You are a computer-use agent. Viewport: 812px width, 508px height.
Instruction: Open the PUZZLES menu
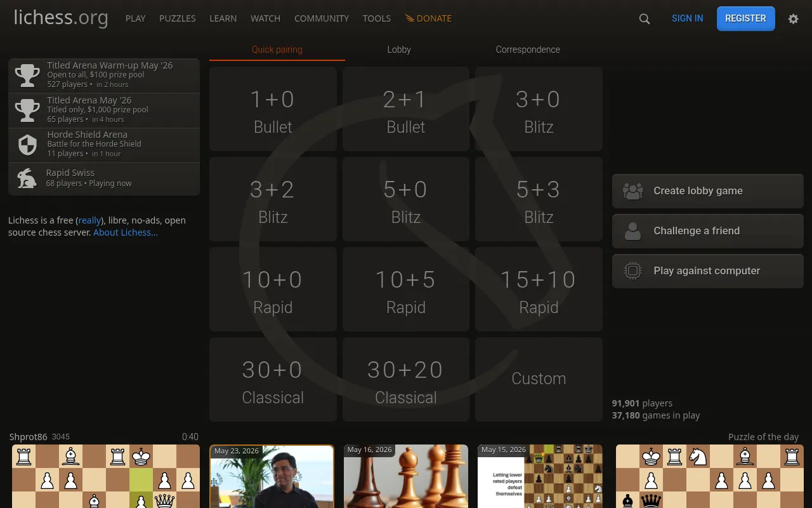[x=178, y=18]
